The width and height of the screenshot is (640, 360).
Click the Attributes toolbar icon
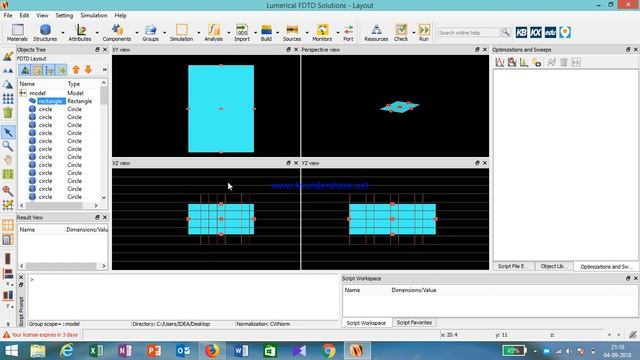pos(80,32)
